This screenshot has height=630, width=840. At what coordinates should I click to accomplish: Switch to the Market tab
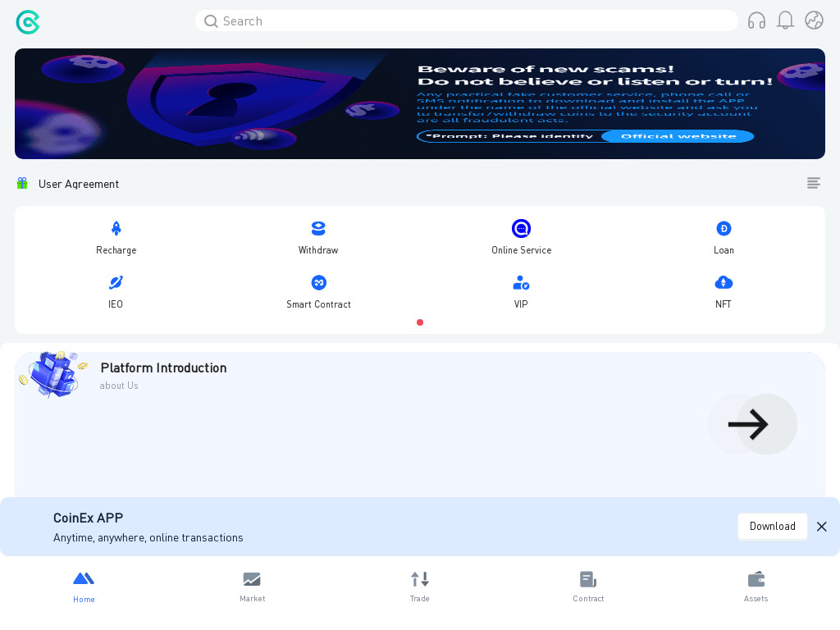252,586
